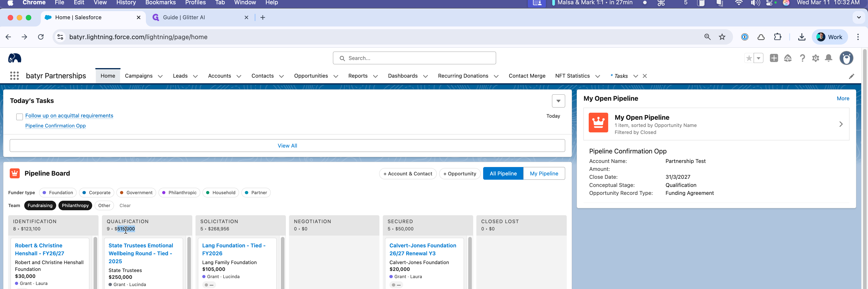Click the + Opportunity button
868x289 pixels.
[x=460, y=174]
